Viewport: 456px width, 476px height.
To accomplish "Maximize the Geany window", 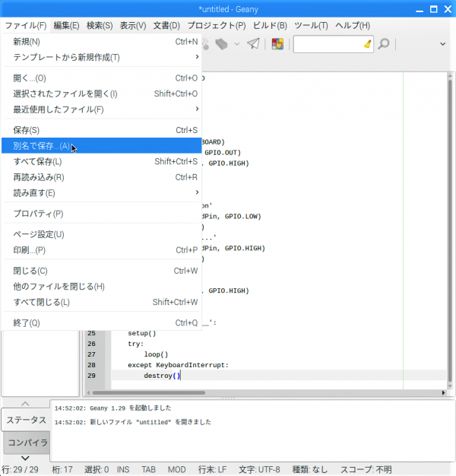I will pyautogui.click(x=432, y=8).
